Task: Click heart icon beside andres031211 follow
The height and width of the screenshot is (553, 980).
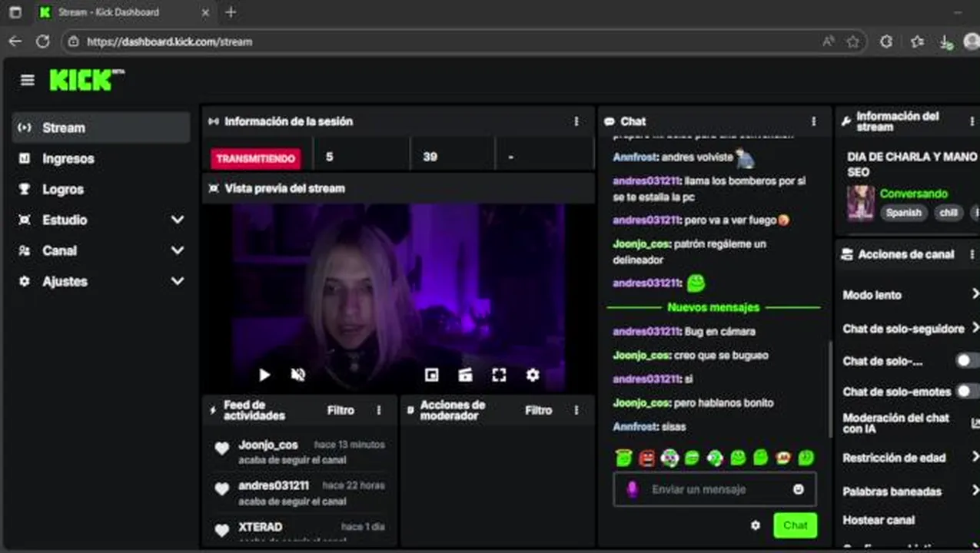Action: point(222,489)
